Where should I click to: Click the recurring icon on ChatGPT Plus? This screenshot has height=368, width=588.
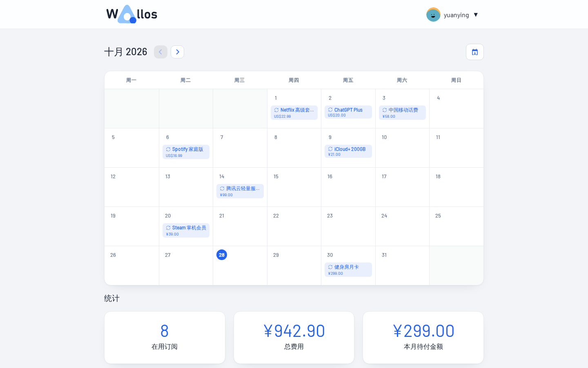point(330,110)
